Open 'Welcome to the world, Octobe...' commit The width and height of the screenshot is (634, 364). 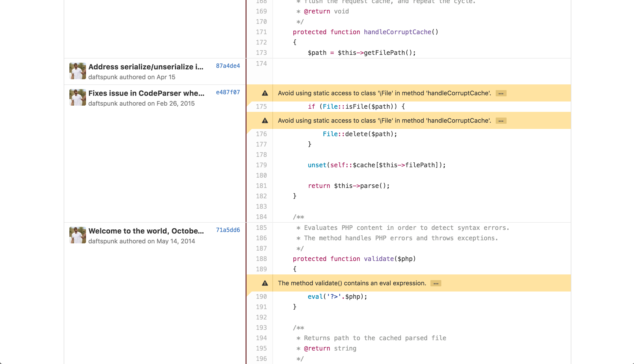pyautogui.click(x=146, y=231)
